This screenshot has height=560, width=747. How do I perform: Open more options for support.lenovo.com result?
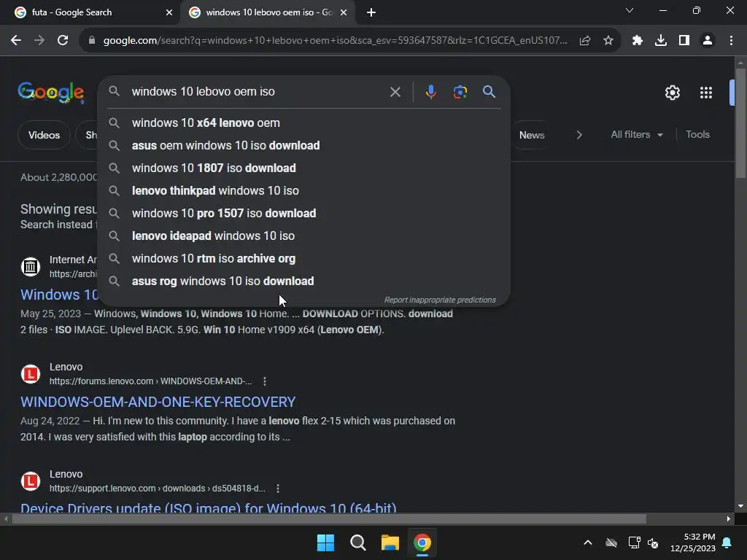278,488
